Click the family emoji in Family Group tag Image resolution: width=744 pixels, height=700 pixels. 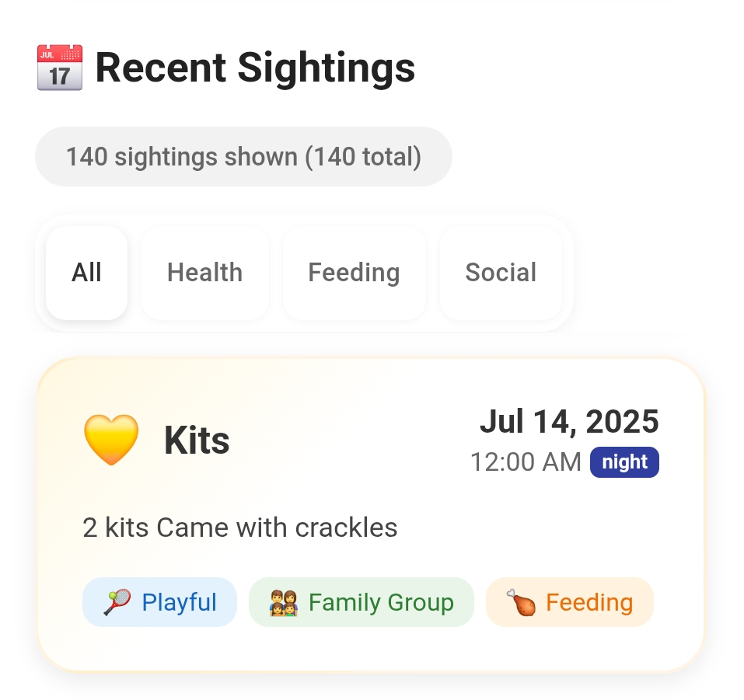284,602
